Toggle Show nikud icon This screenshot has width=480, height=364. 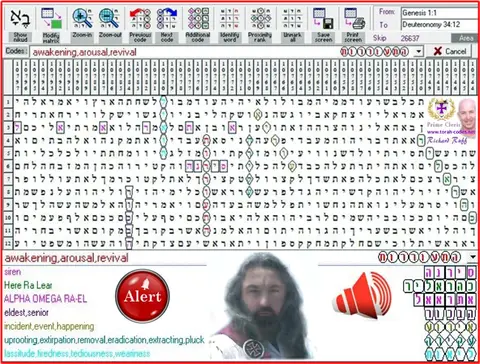[x=20, y=24]
